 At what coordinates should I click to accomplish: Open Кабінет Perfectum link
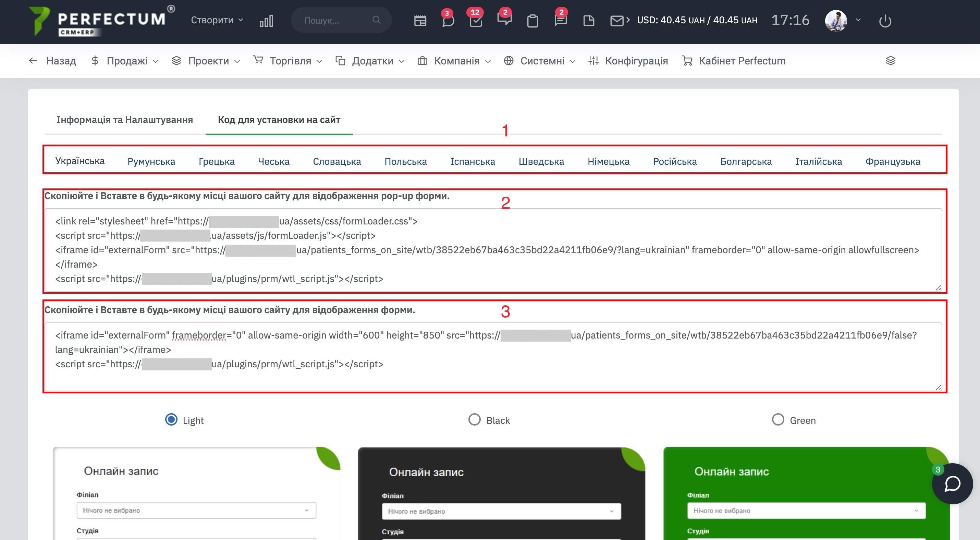[734, 61]
